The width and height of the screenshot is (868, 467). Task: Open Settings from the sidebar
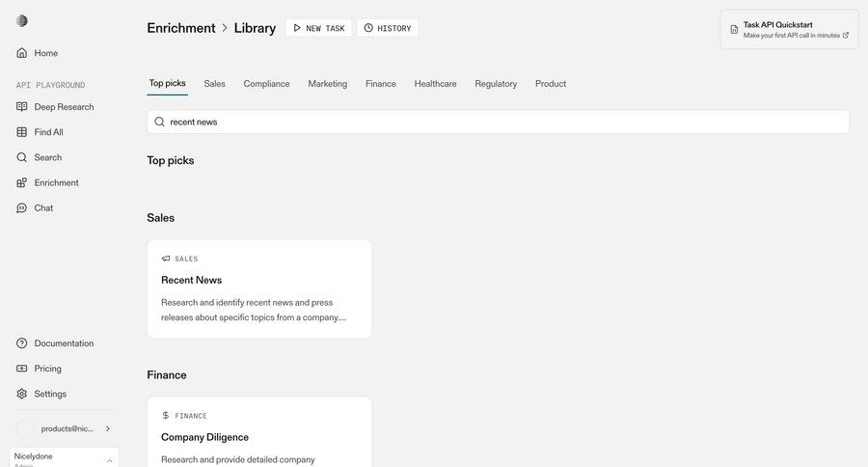coord(50,394)
